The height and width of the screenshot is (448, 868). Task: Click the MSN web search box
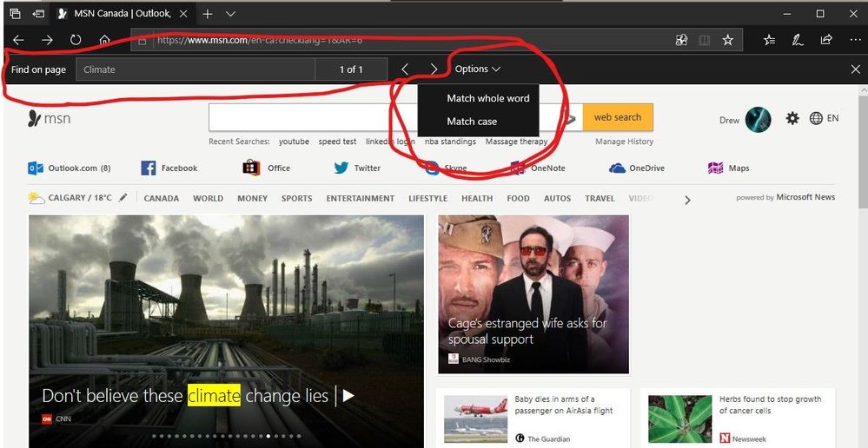[x=395, y=117]
